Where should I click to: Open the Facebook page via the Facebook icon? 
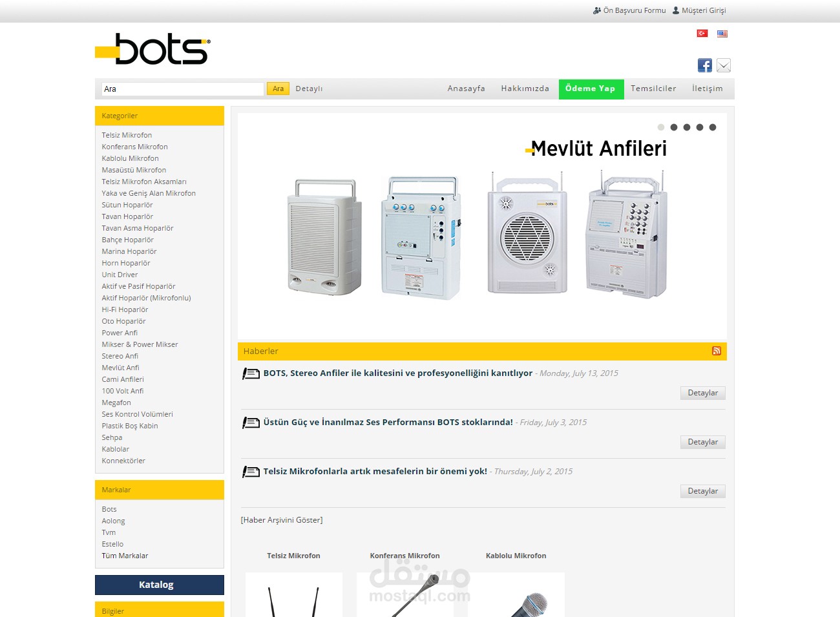704,65
